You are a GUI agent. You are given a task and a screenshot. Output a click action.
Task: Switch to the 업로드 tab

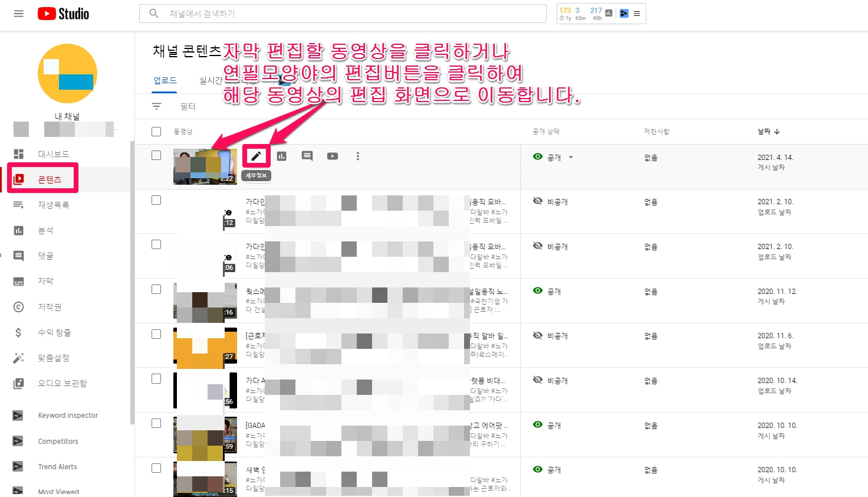pos(165,80)
